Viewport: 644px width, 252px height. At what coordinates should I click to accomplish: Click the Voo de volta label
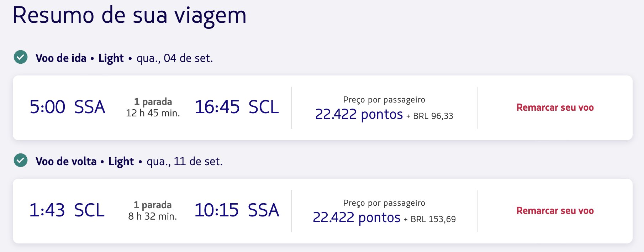pos(66,161)
